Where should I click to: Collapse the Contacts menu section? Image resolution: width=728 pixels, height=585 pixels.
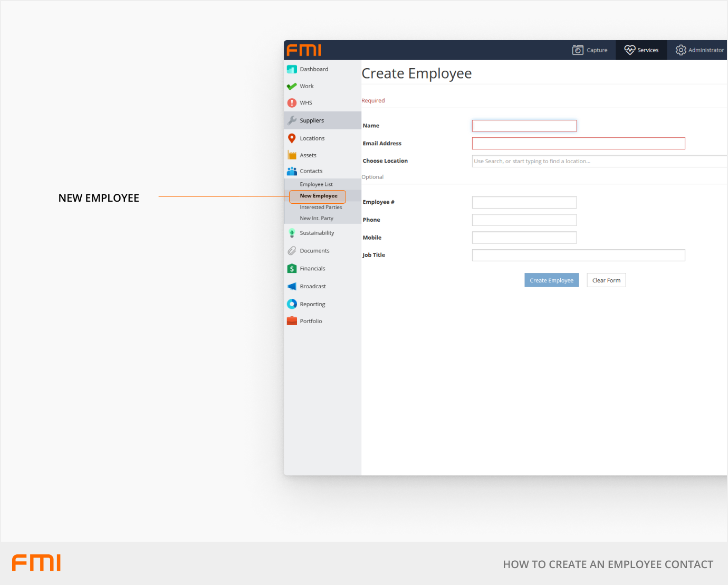pyautogui.click(x=311, y=171)
